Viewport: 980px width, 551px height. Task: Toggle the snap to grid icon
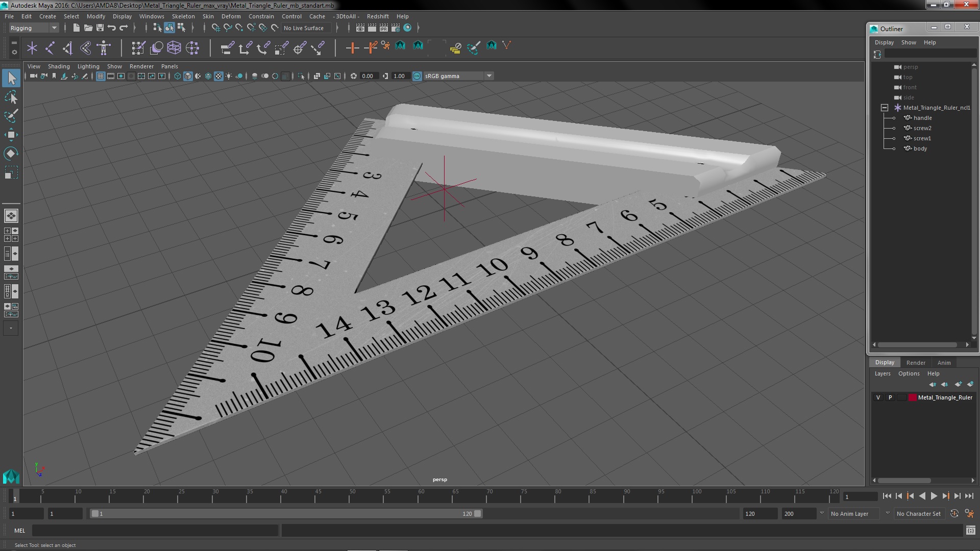coord(215,28)
